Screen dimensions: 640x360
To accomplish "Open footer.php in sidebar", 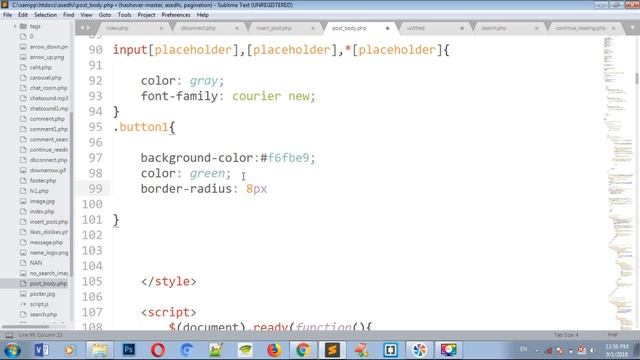I will pos(42,180).
